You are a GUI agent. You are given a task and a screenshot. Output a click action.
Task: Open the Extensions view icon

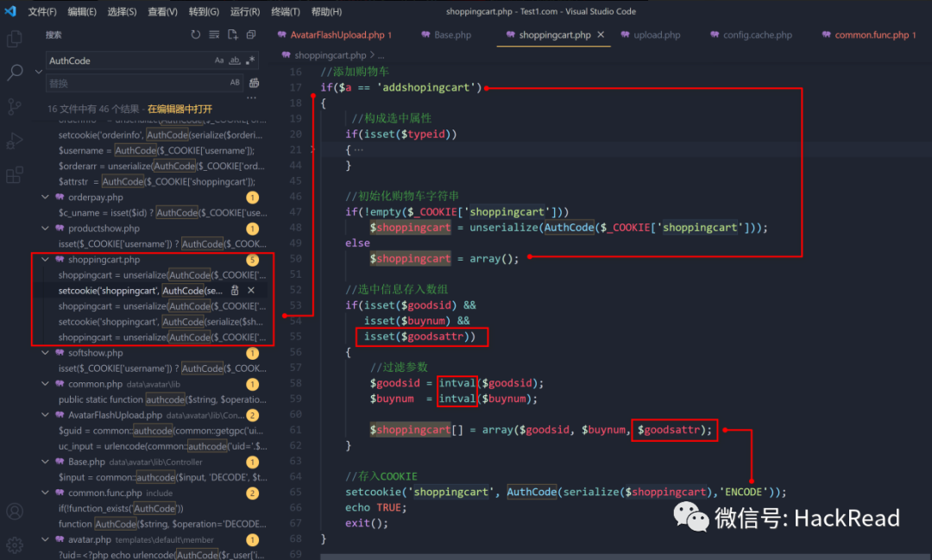click(15, 175)
